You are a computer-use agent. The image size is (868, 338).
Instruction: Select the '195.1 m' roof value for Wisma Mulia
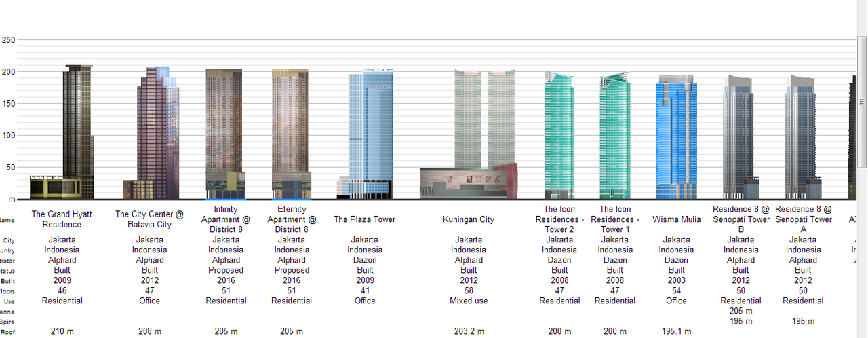click(x=677, y=331)
